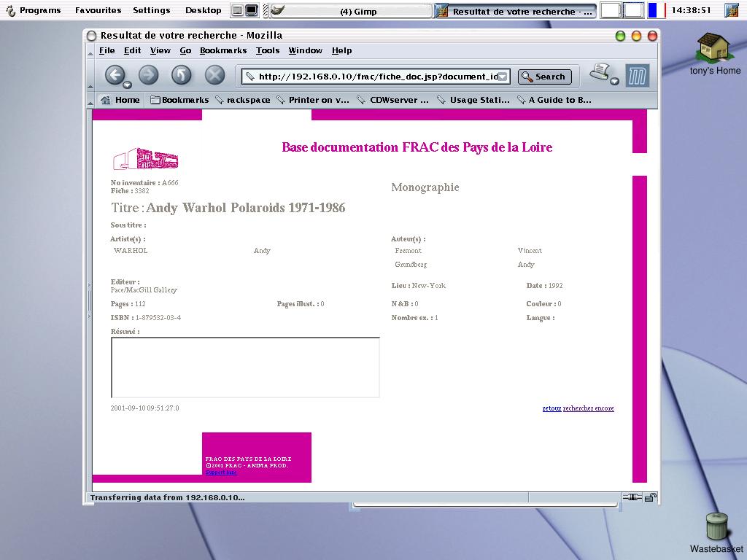Screen dimensions: 747x560
Task: Open the File menu
Action: click(107, 50)
